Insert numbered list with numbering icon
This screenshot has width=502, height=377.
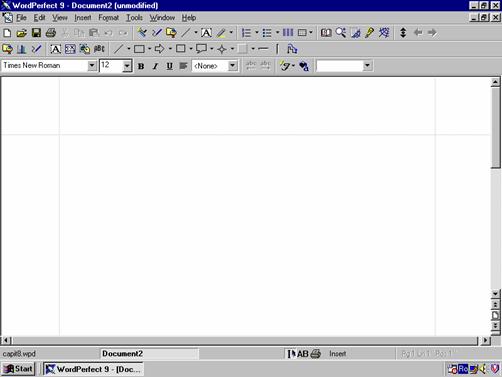[x=246, y=33]
